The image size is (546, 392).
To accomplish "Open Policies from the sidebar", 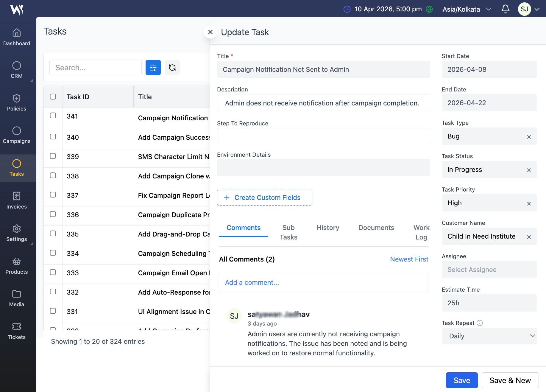I will pyautogui.click(x=17, y=102).
